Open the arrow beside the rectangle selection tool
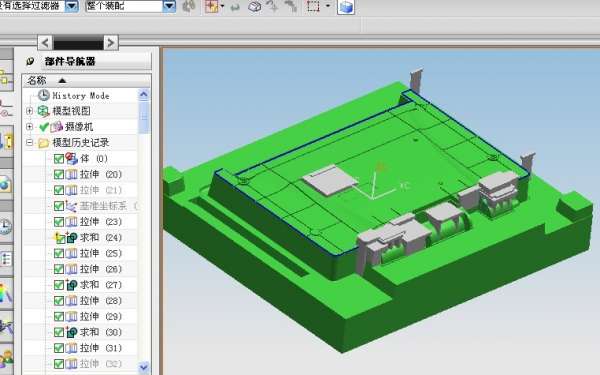 [x=328, y=6]
